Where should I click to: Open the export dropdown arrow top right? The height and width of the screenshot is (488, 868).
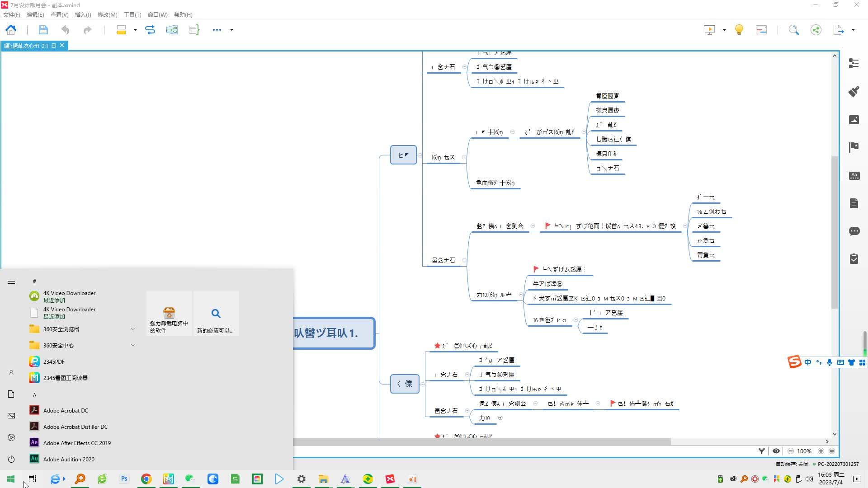[x=852, y=30]
